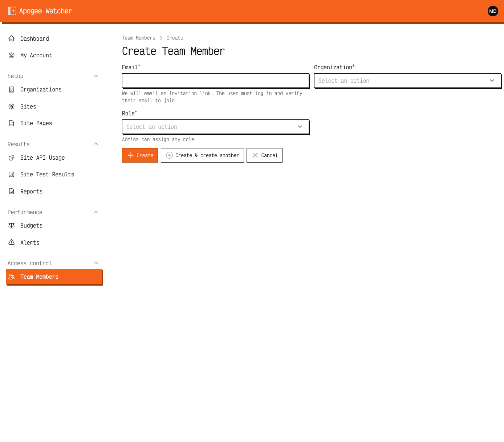504x442 pixels.
Task: Collapse the Performance sidebar group
Action: pos(96,212)
